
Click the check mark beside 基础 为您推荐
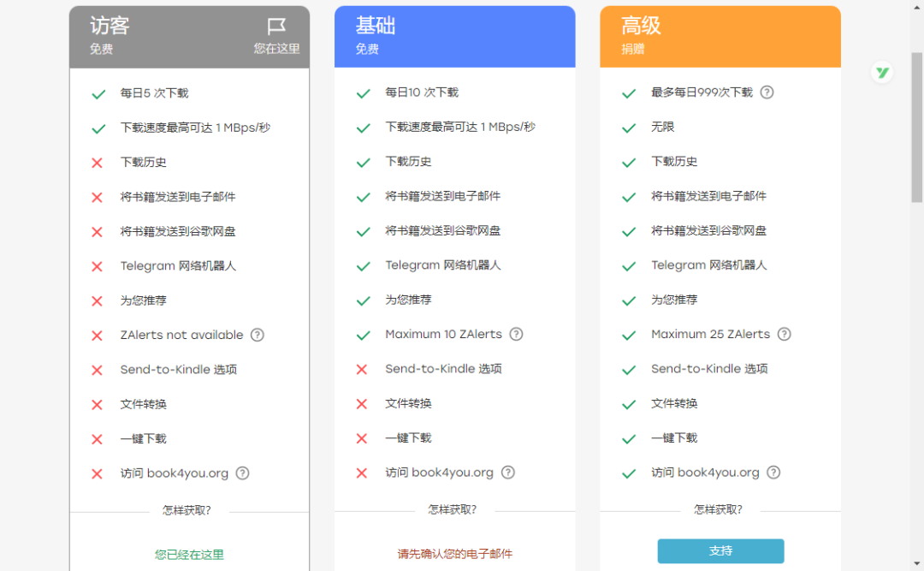[x=364, y=300]
